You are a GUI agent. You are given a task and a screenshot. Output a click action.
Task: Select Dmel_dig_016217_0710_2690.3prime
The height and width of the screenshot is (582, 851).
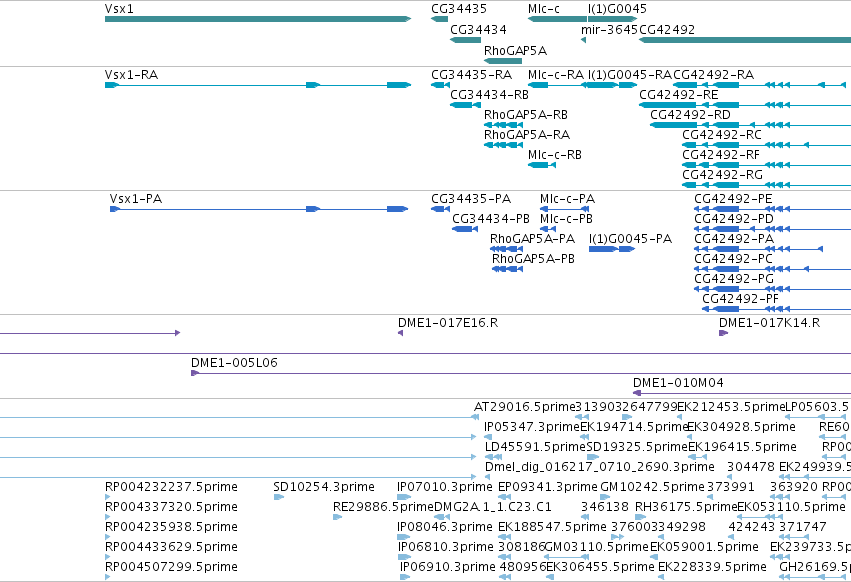pyautogui.click(x=487, y=477)
